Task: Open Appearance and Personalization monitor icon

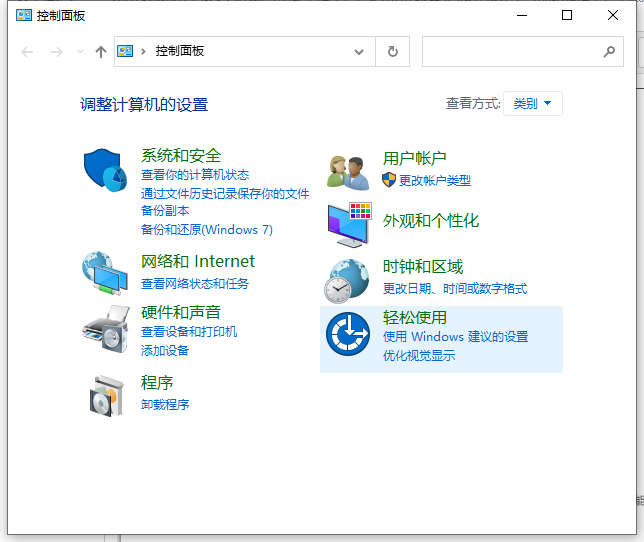Action: (349, 224)
